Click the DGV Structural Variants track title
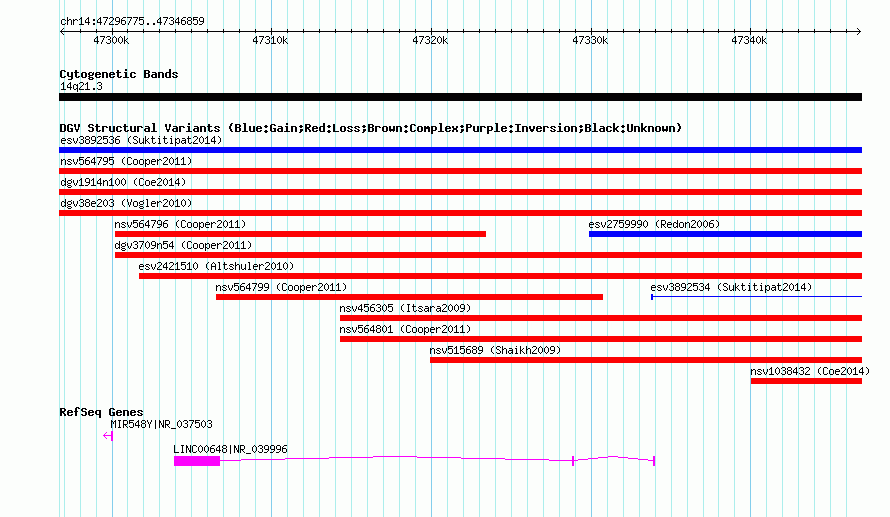This screenshot has width=890, height=517. coord(371,128)
